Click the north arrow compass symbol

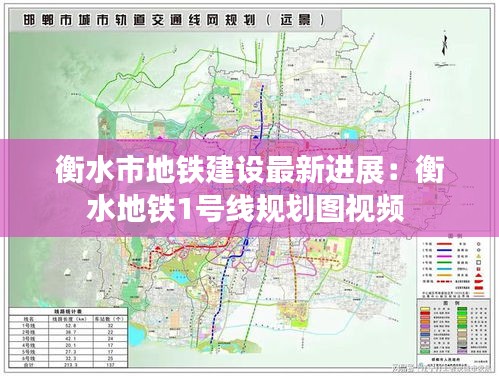[x=444, y=43]
